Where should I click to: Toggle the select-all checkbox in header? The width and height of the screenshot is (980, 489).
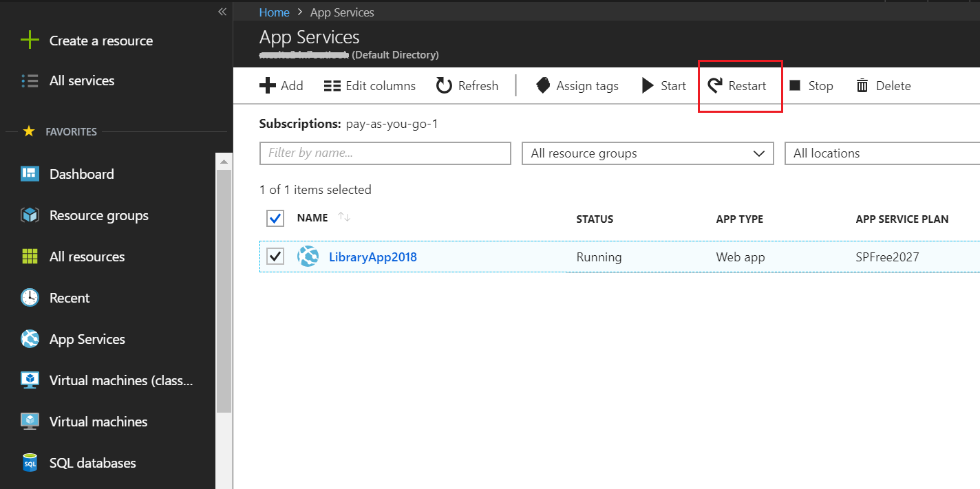pyautogui.click(x=275, y=218)
